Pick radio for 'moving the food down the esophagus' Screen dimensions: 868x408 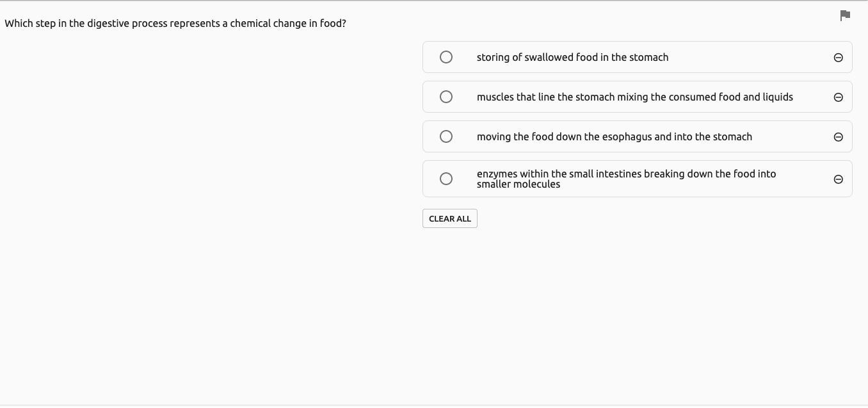pos(446,136)
